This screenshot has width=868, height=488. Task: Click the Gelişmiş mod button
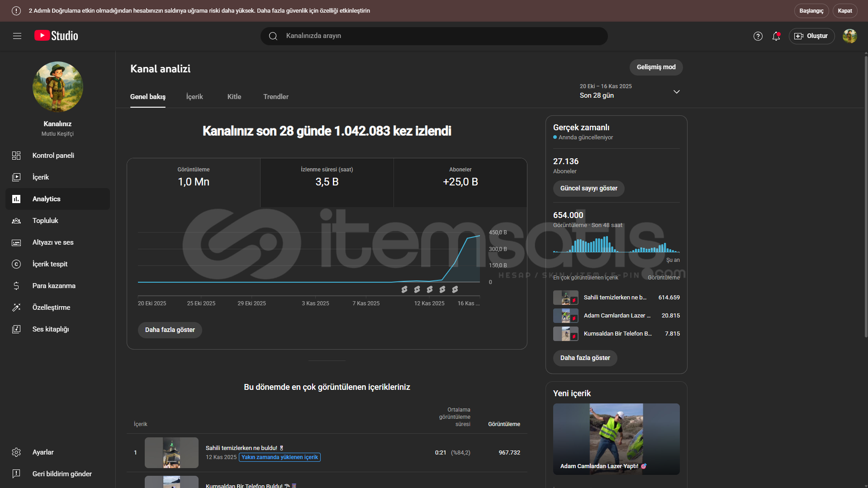pos(656,67)
